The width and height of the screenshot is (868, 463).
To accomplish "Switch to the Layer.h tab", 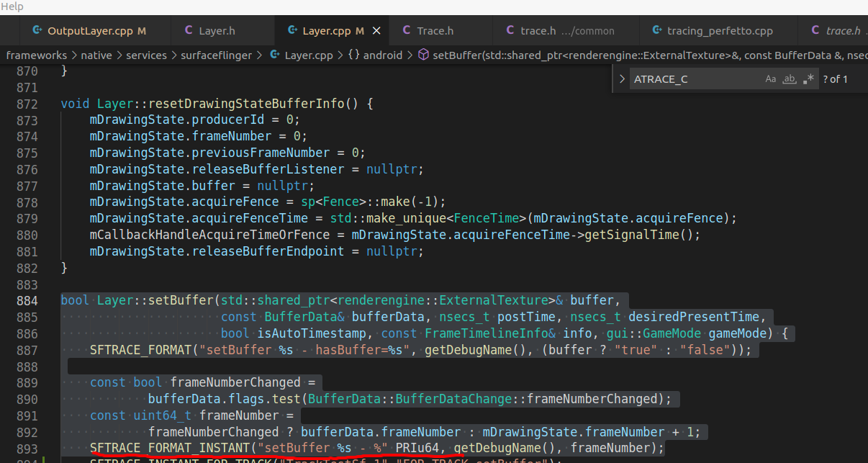I will tap(217, 31).
